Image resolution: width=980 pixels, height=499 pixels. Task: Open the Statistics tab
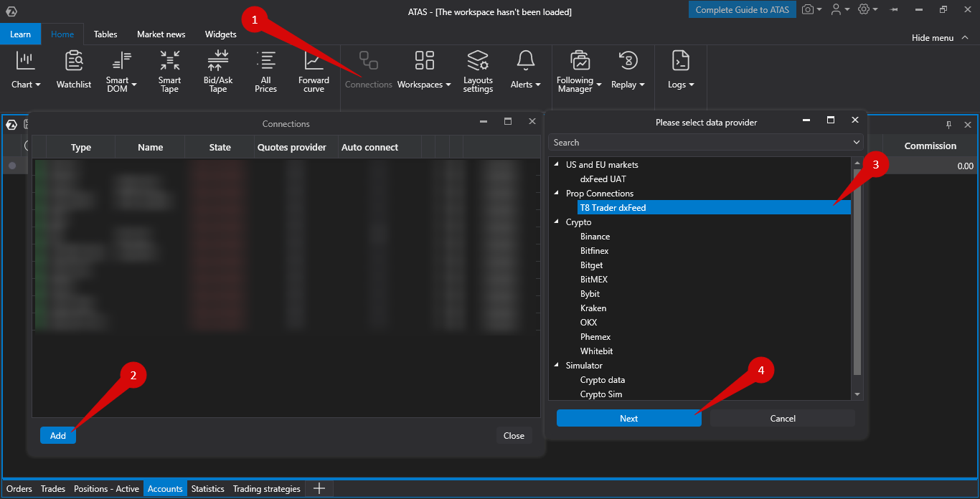(x=208, y=489)
